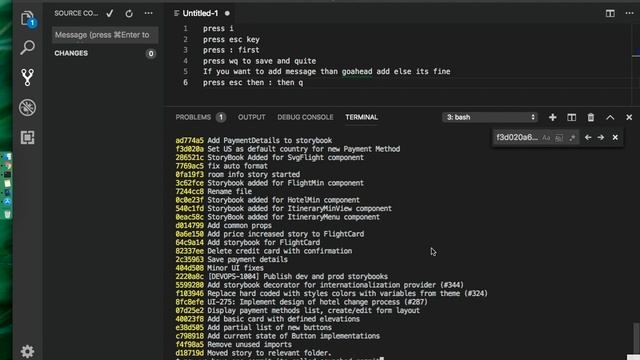The width and height of the screenshot is (640, 360).
Task: Open editor more actions ellipsis
Action: point(629,13)
